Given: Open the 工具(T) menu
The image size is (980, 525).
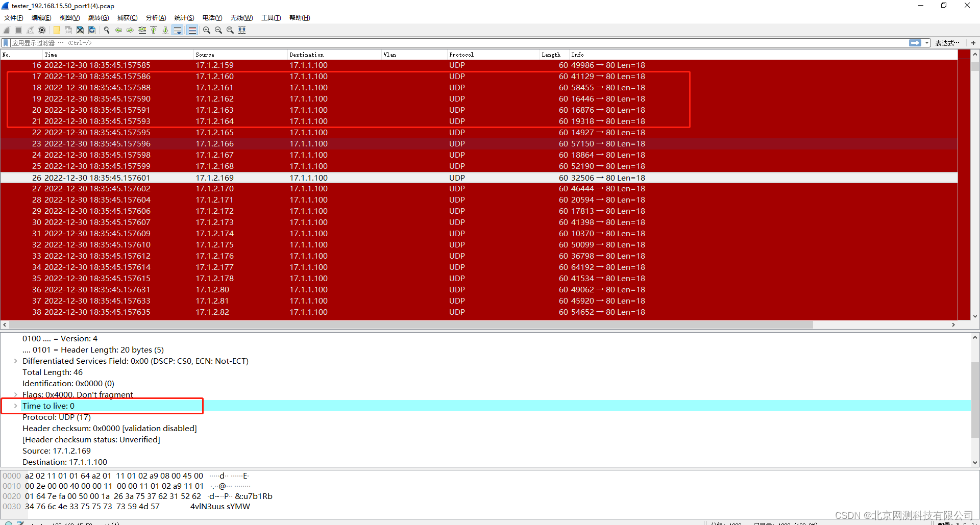Looking at the screenshot, I should click(271, 18).
